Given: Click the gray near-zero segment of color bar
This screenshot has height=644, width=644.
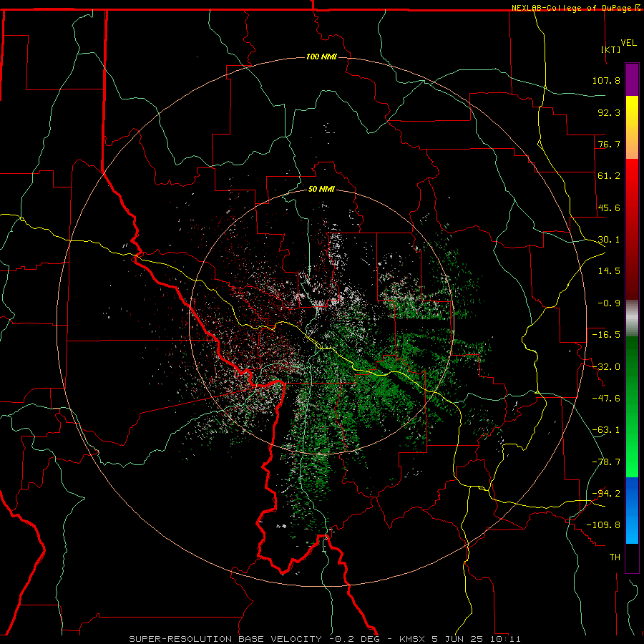Looking at the screenshot, I should tap(632, 318).
